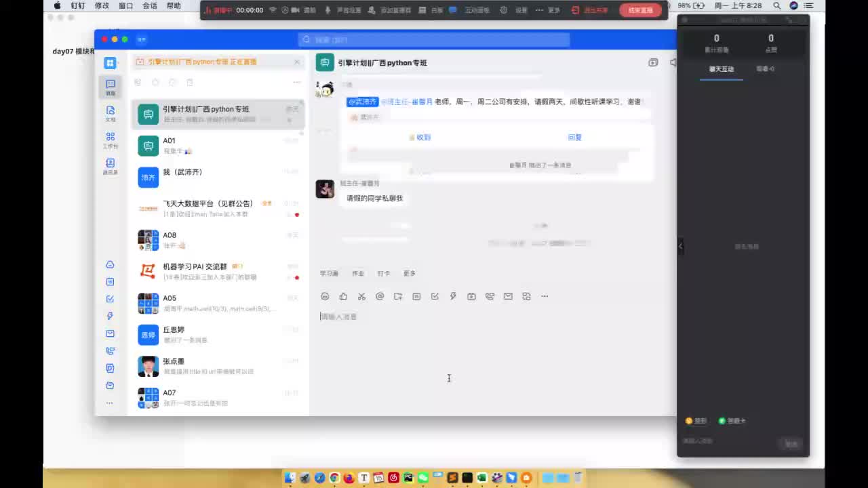Open more sidebar options ellipsis at bottom
Screen dimensions: 868x488
point(110,403)
